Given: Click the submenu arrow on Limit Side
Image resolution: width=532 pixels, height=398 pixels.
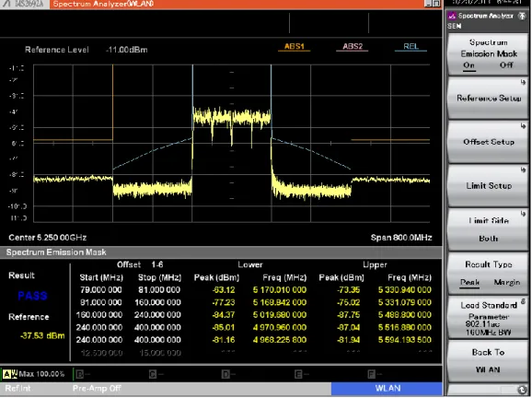Looking at the screenshot, I should pos(523,214).
